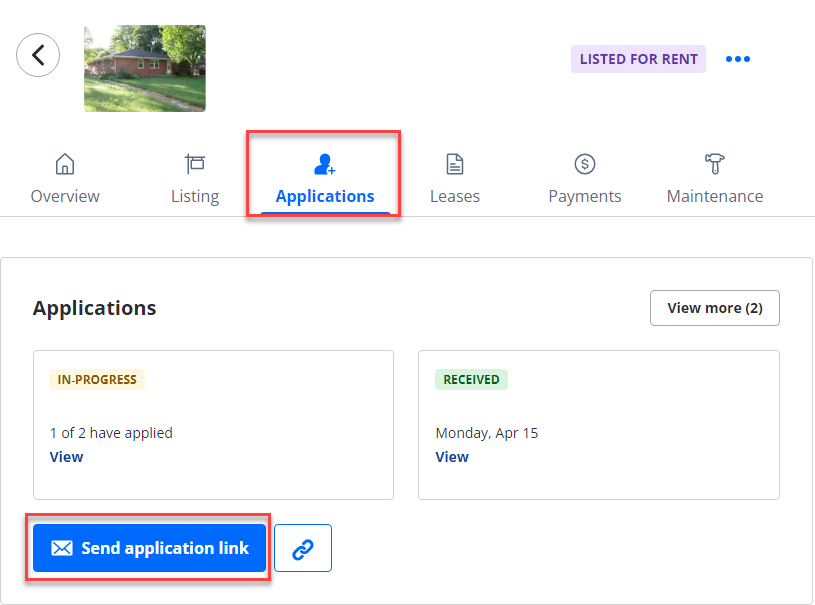View the in-progress application details

pos(66,456)
